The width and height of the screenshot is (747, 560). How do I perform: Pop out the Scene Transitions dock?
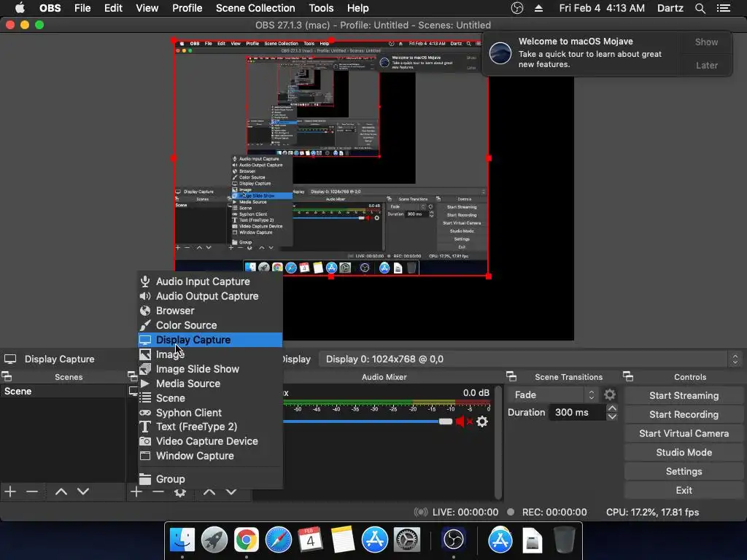511,377
